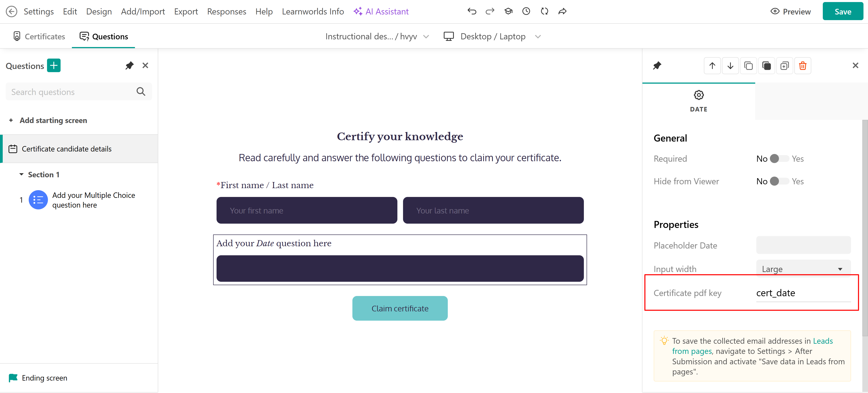Click the Claim certificate button
The width and height of the screenshot is (868, 393).
click(x=400, y=308)
